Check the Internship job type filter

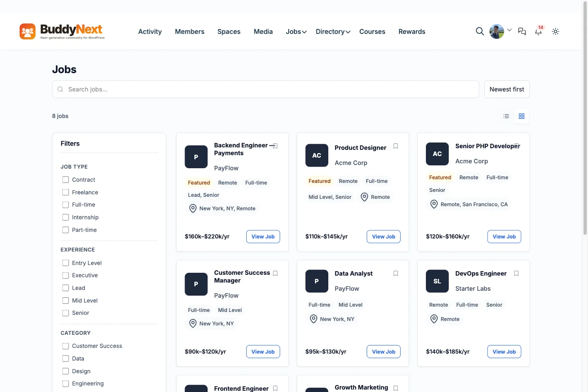pos(65,217)
